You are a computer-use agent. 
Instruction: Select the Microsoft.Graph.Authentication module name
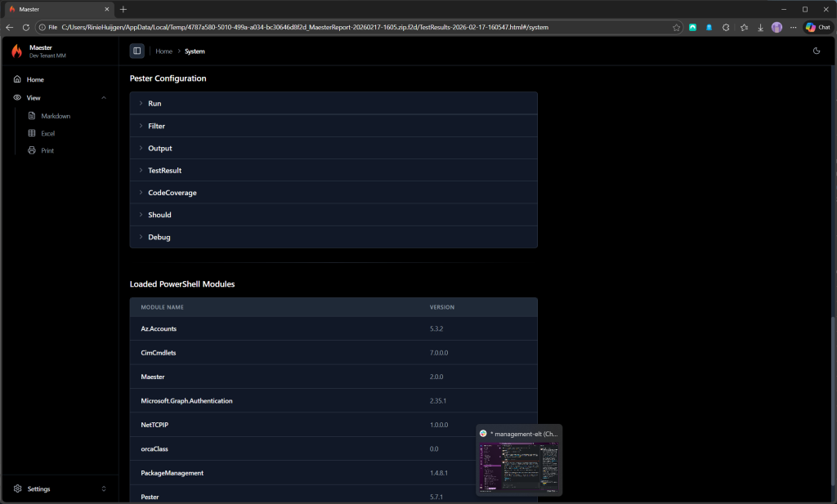coord(187,400)
